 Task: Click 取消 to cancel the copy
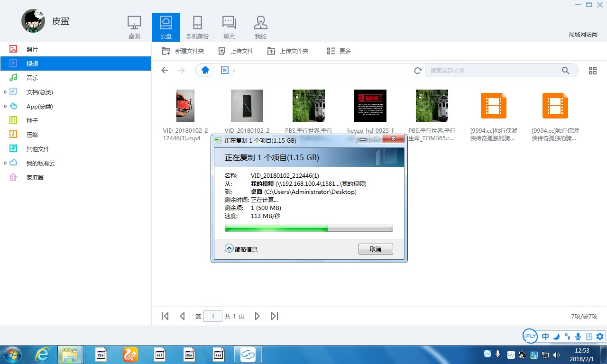pyautogui.click(x=376, y=249)
